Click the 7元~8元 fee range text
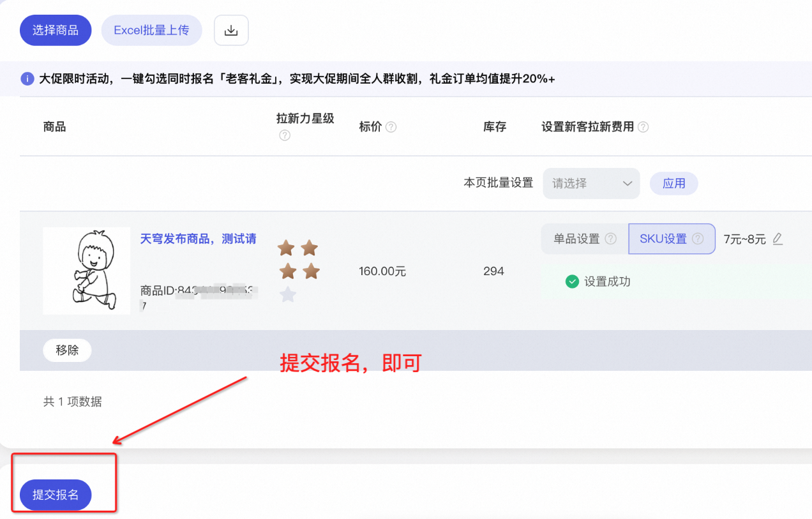Screen dimensions: 812x519 coord(744,239)
